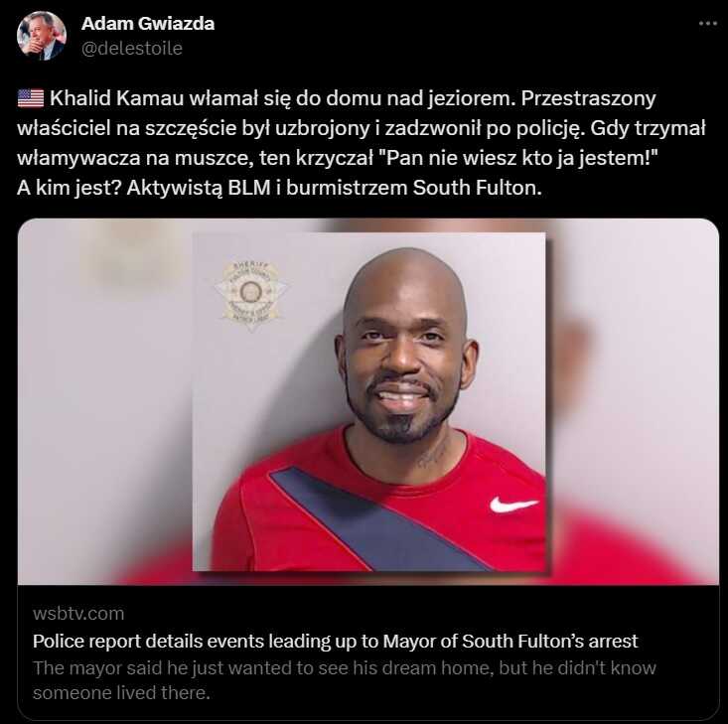
Task: Open the three-dot more options menu
Action: coord(708,24)
